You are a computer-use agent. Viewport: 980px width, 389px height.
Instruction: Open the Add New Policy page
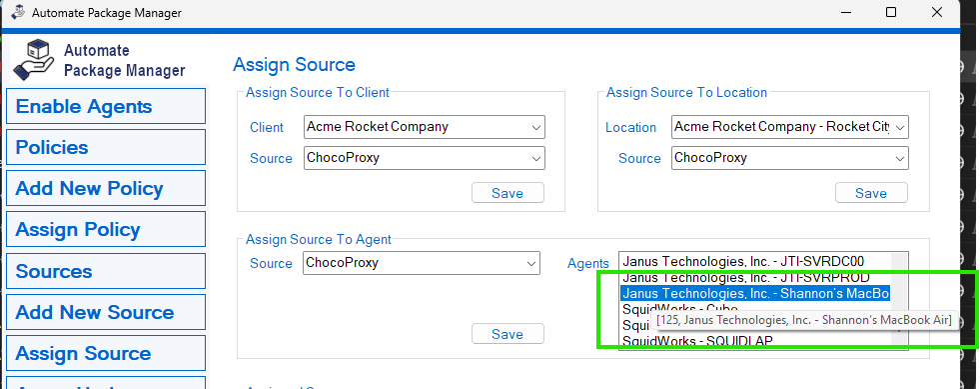click(106, 188)
